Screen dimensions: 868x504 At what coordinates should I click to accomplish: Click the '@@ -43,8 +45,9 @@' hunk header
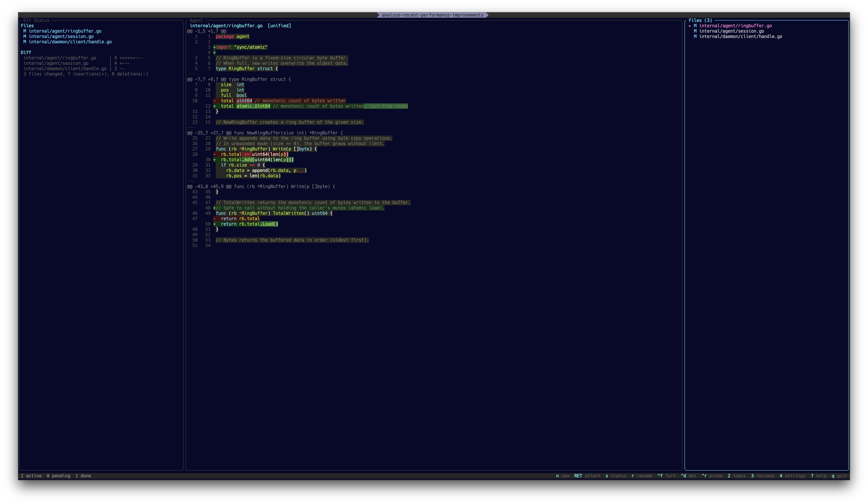point(261,187)
